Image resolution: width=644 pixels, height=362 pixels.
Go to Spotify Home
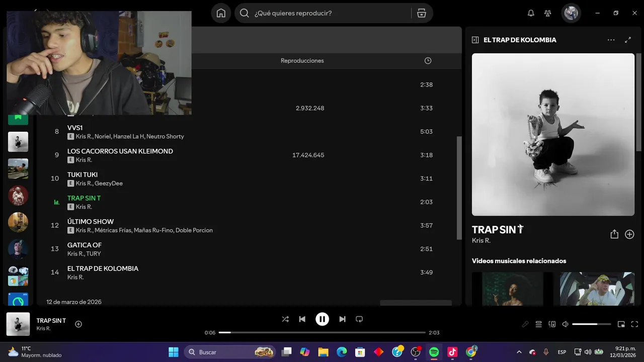point(221,13)
